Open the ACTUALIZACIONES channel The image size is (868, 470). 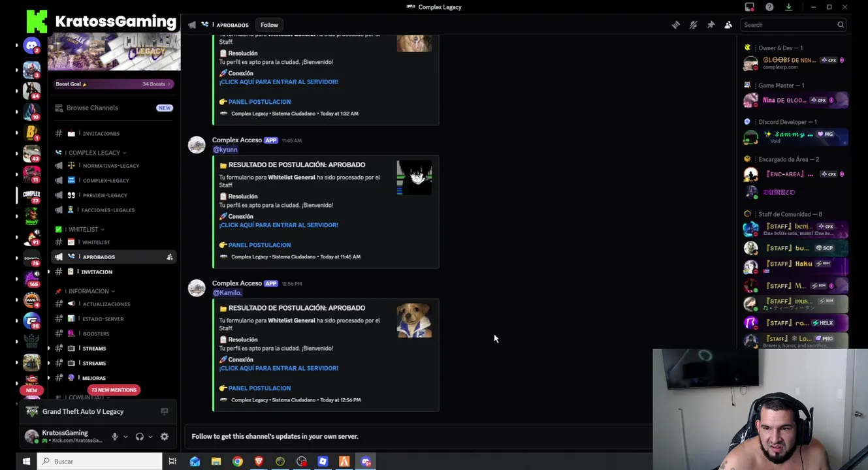coord(114,304)
